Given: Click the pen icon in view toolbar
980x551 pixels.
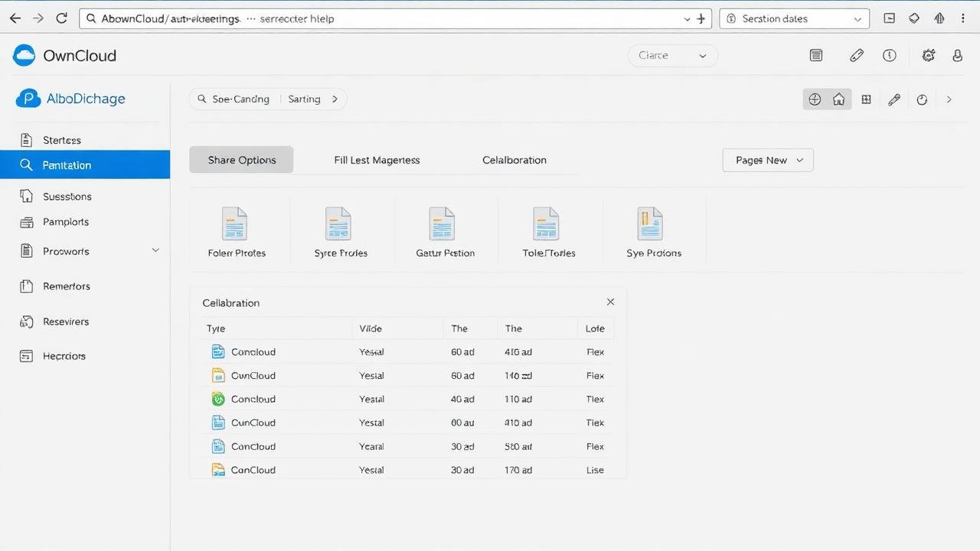Looking at the screenshot, I should [894, 99].
